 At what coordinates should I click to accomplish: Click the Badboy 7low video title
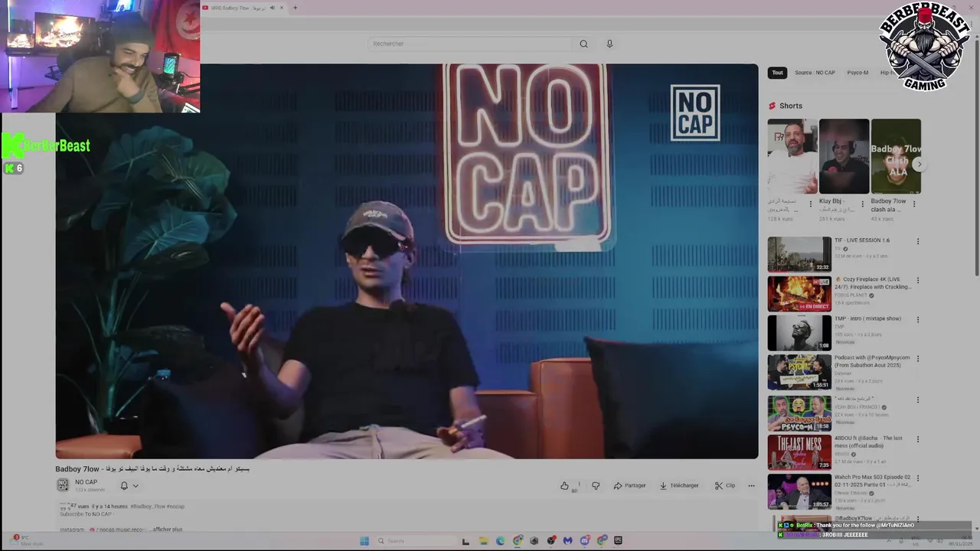click(152, 468)
